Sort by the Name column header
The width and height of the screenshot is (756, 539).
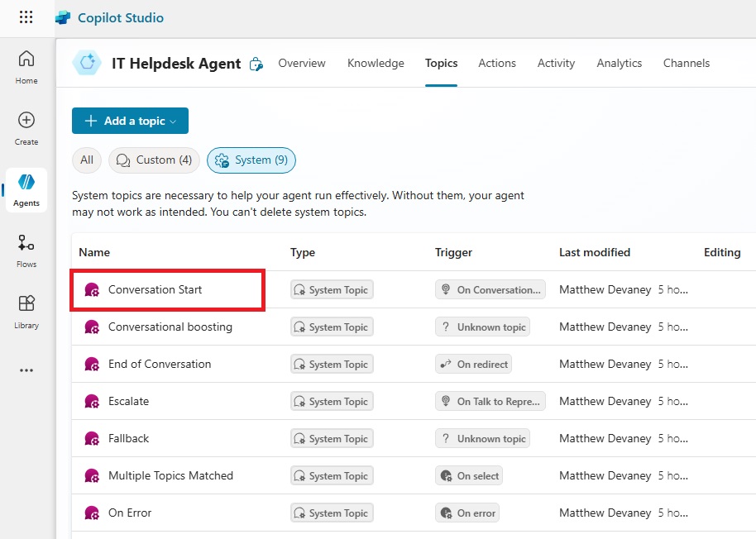(x=94, y=252)
